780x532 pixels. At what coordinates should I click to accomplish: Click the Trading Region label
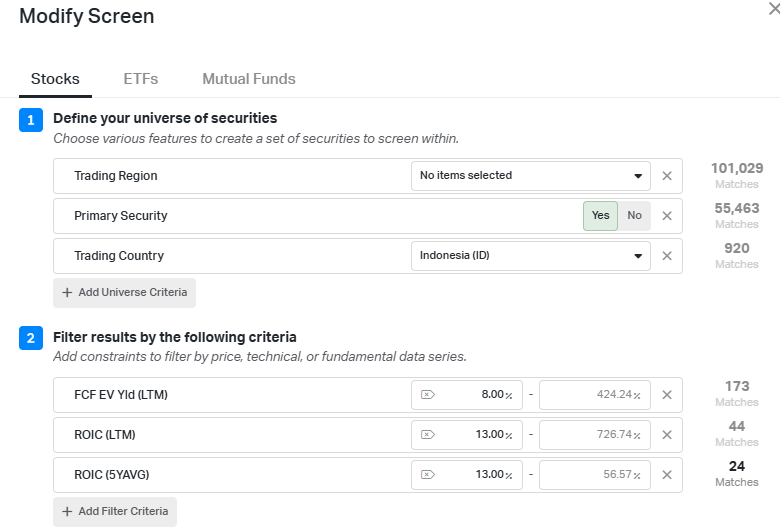point(116,176)
